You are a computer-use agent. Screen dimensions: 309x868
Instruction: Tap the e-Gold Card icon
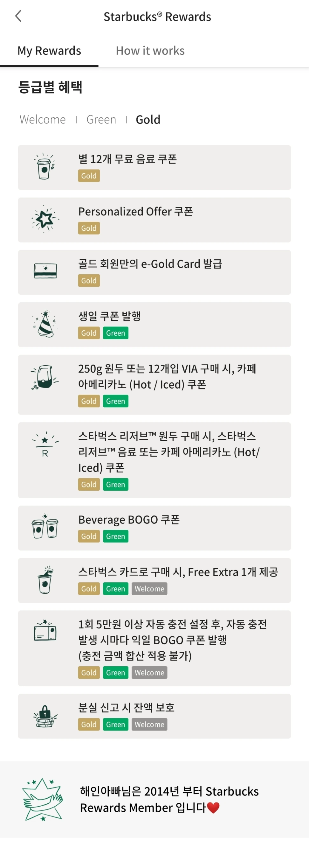45,271
